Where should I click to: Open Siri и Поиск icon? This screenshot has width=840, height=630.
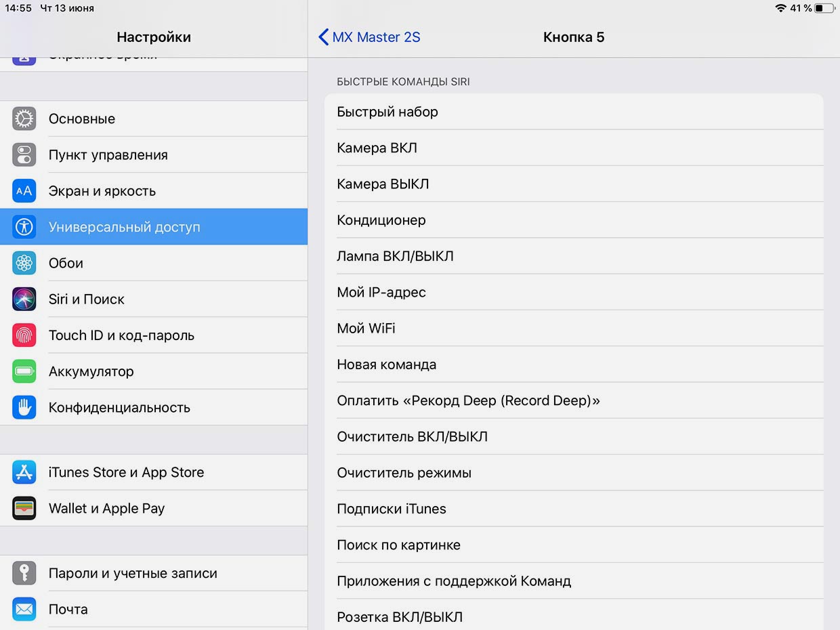pyautogui.click(x=24, y=299)
